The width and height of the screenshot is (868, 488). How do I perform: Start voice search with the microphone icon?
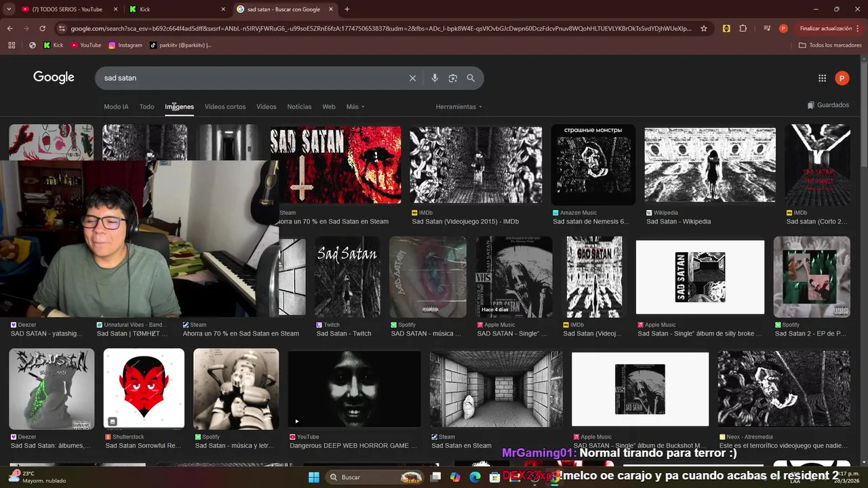pos(435,78)
